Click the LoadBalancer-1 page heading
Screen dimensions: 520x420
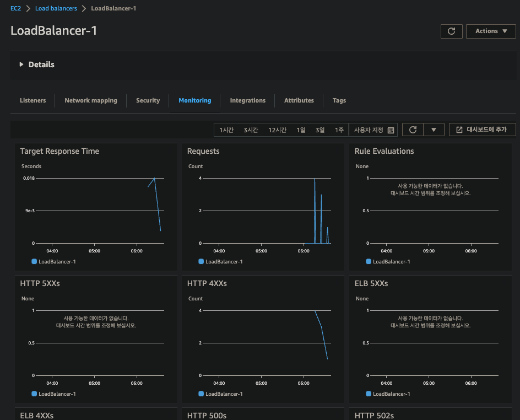click(x=54, y=30)
